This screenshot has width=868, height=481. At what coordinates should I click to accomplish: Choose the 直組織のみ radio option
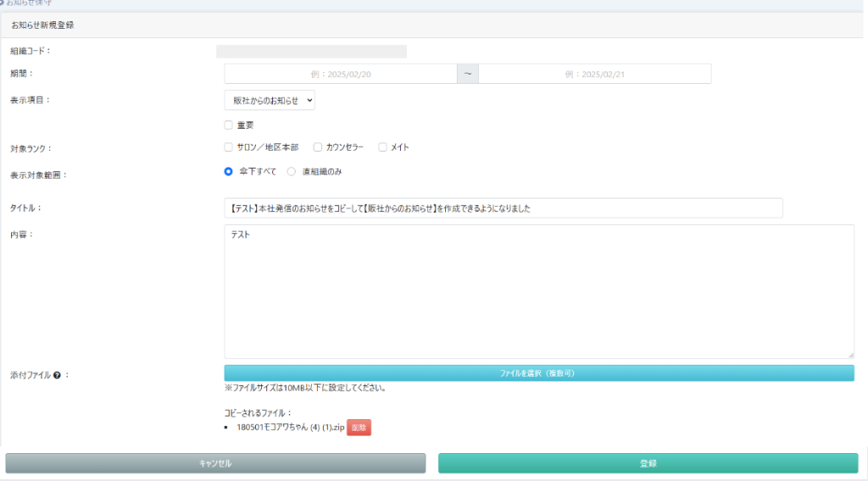[292, 171]
